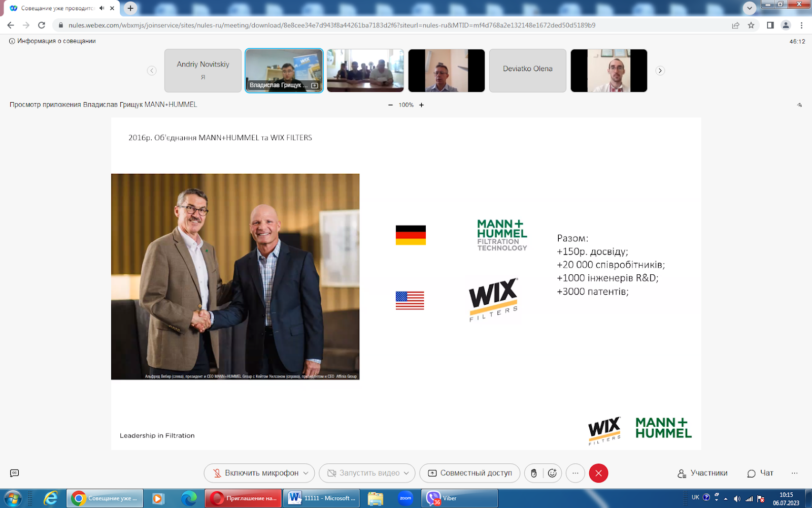
Task: Open panel options ellipsis at bottom right
Action: point(794,473)
